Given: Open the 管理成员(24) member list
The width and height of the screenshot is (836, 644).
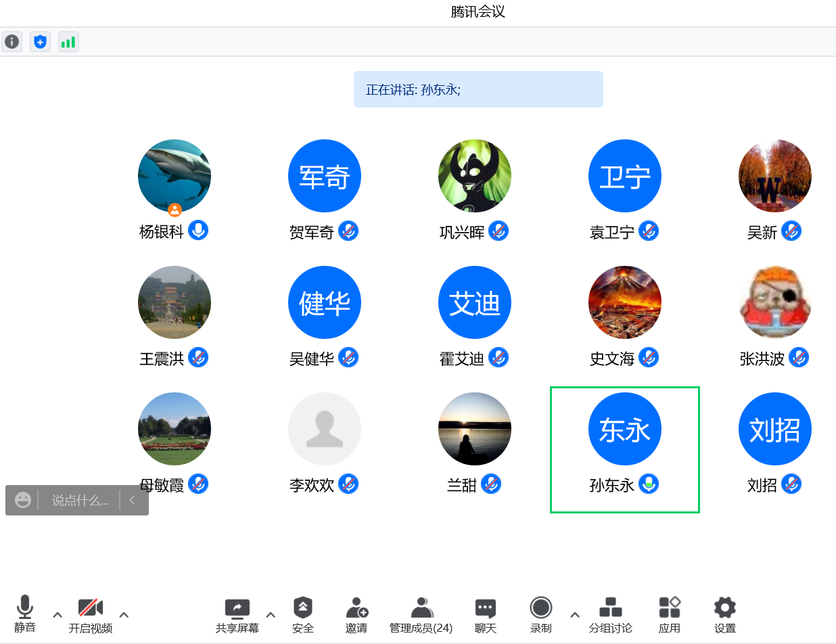Looking at the screenshot, I should tap(421, 614).
